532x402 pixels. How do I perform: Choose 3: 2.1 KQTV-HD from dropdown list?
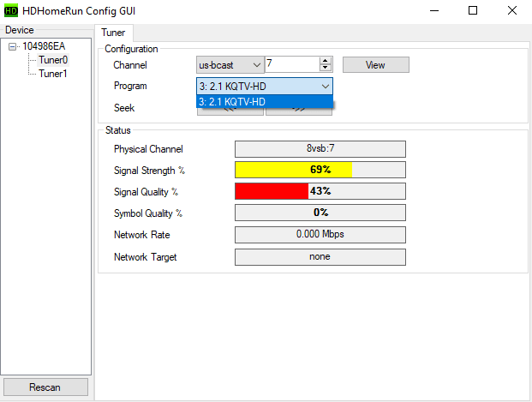coord(265,102)
